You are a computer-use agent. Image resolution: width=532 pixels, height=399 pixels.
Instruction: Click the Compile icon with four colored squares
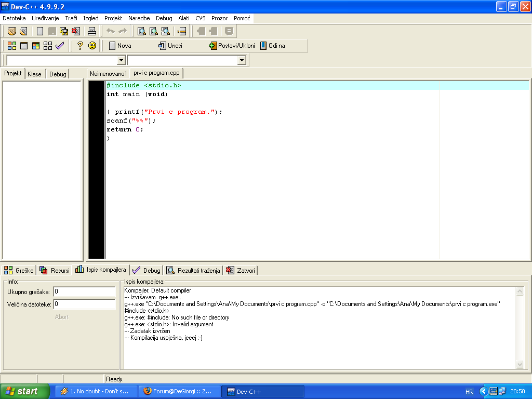(11, 46)
